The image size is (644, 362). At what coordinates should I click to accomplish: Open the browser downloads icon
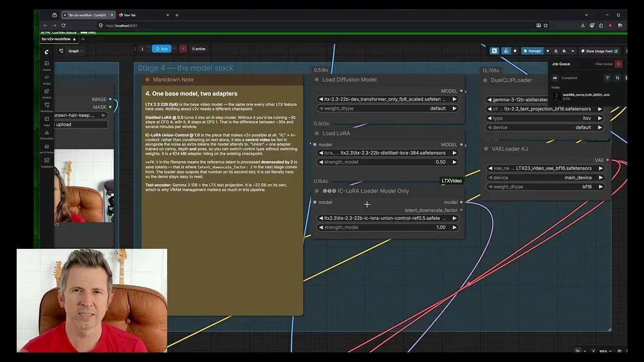(x=583, y=25)
